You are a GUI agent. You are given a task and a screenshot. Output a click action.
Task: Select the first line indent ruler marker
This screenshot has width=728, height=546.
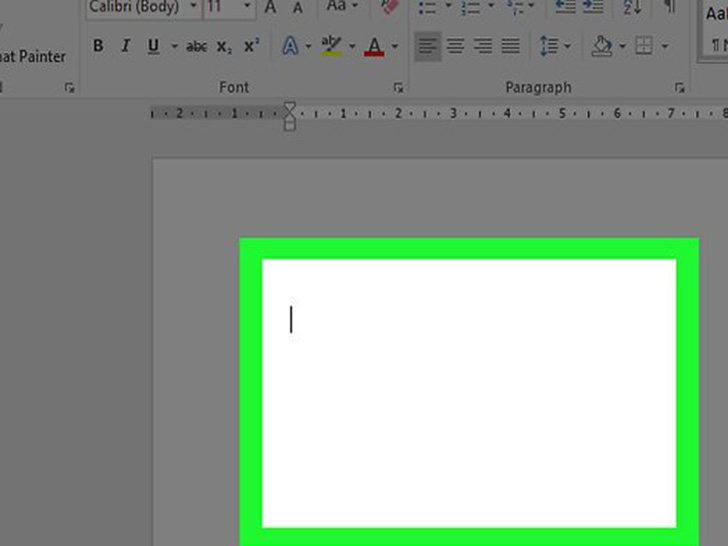(x=290, y=106)
